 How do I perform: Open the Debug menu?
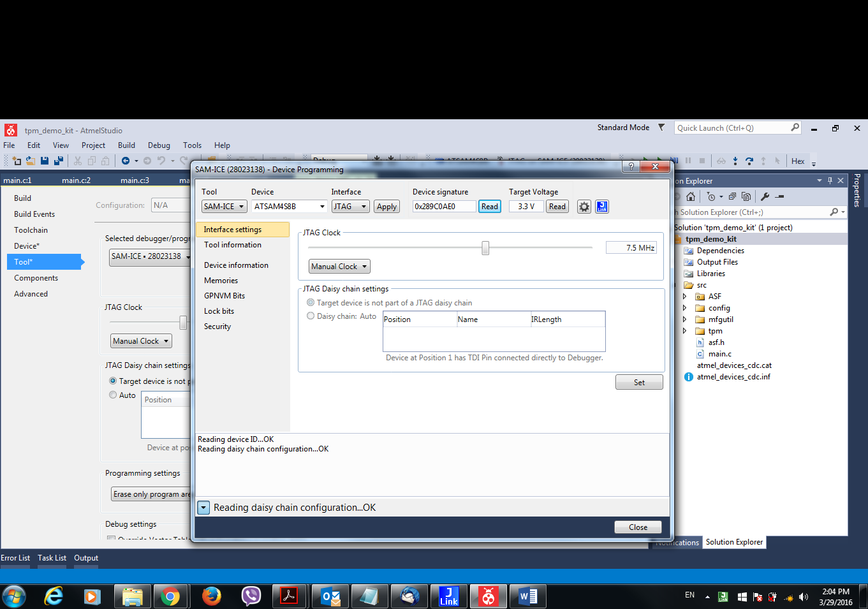[x=159, y=145]
